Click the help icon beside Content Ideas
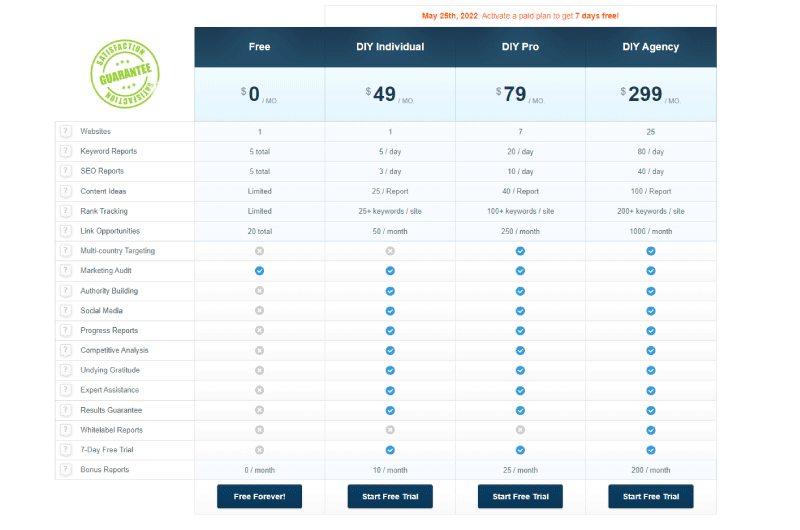The width and height of the screenshot is (800, 530). point(65,191)
